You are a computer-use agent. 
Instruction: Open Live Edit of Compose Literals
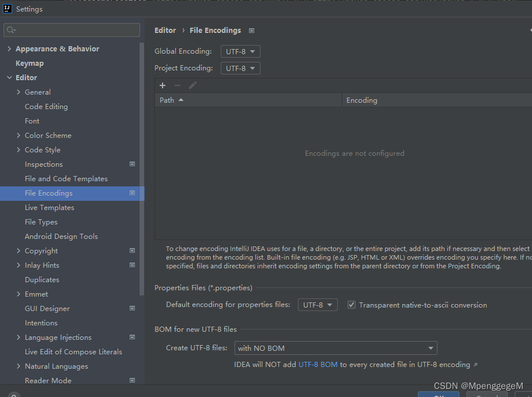click(73, 352)
